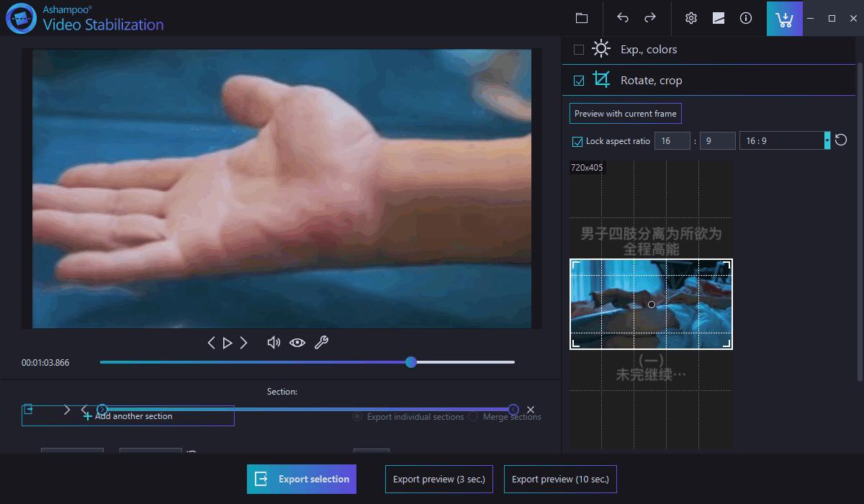Open the shopping cart purchase button
864x504 pixels.
[785, 19]
